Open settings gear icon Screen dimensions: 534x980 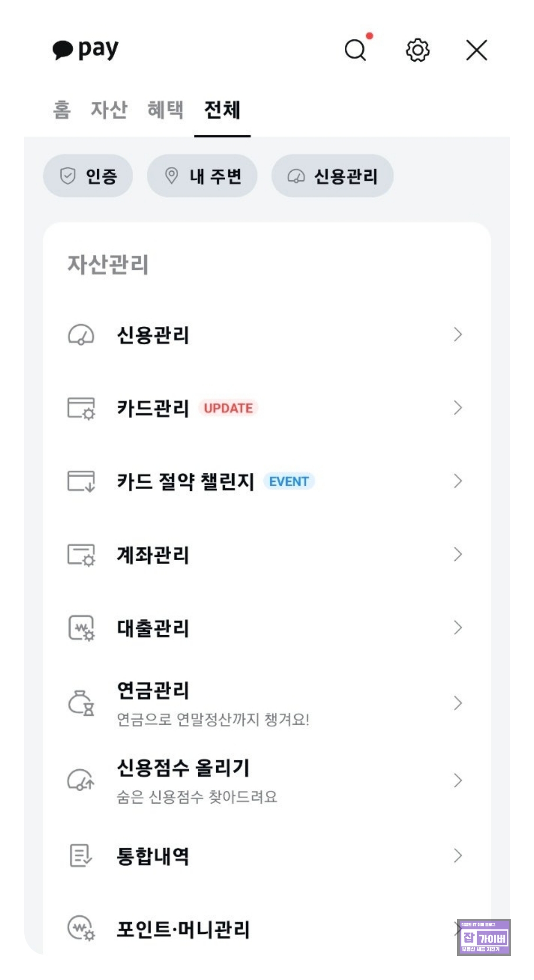[x=417, y=50]
